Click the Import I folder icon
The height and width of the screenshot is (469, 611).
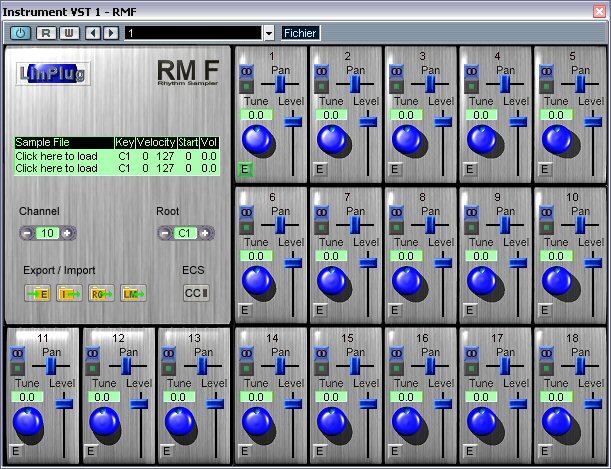click(69, 293)
